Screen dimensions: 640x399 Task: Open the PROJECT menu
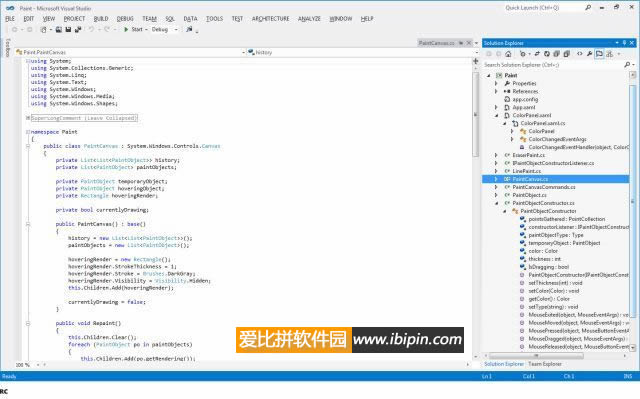click(x=74, y=19)
